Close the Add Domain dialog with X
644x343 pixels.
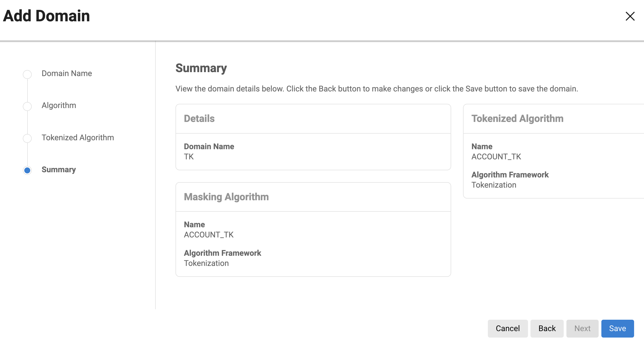(630, 17)
